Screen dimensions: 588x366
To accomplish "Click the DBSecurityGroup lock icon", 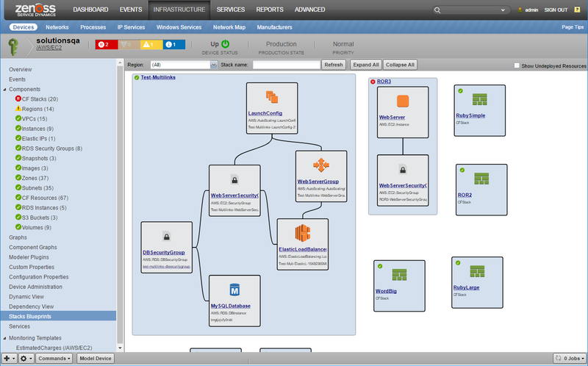I will 167,237.
